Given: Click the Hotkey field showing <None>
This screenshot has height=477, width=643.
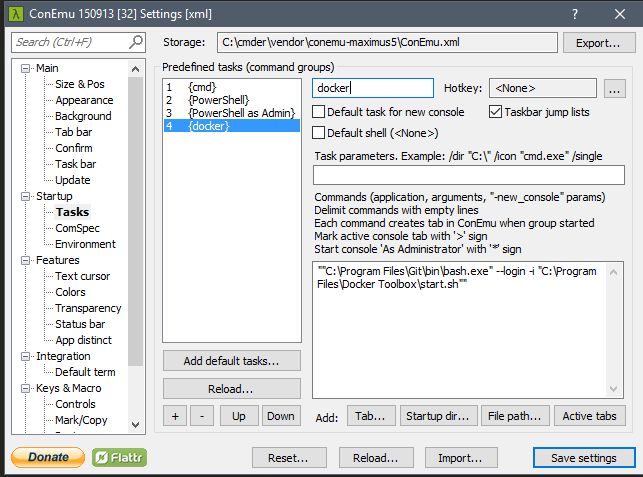Looking at the screenshot, I should [x=543, y=88].
